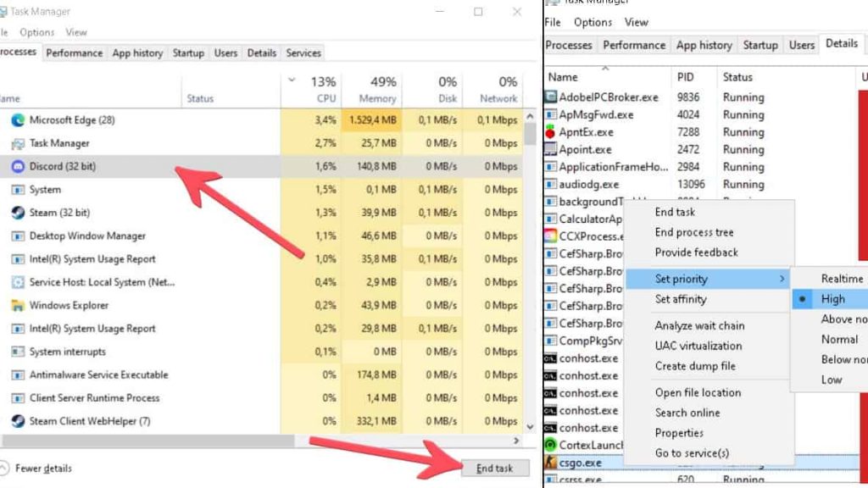Switch to the Startup tab in left window
Image resolution: width=868 pixels, height=488 pixels.
(188, 53)
